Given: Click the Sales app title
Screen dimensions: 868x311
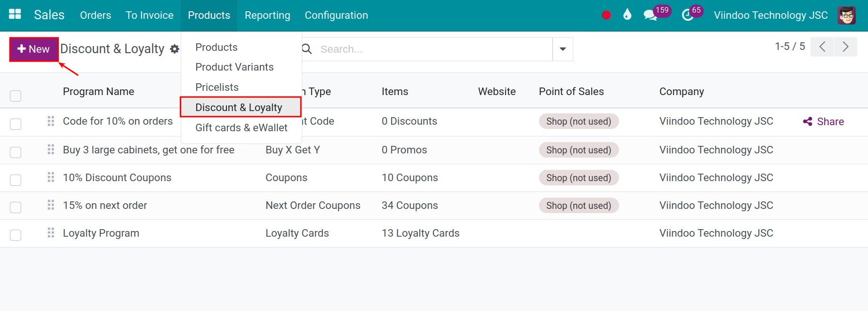Looking at the screenshot, I should tap(49, 15).
